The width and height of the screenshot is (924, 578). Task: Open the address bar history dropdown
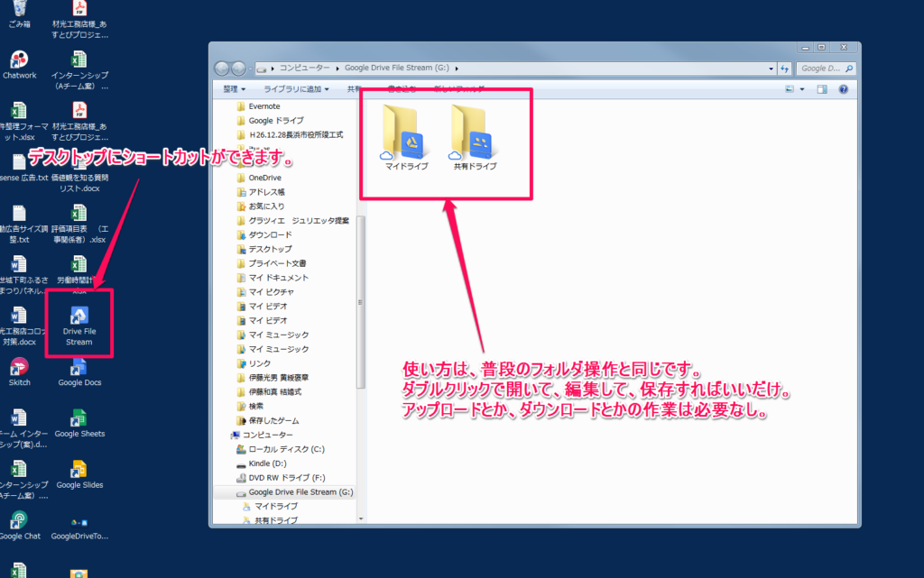(771, 69)
